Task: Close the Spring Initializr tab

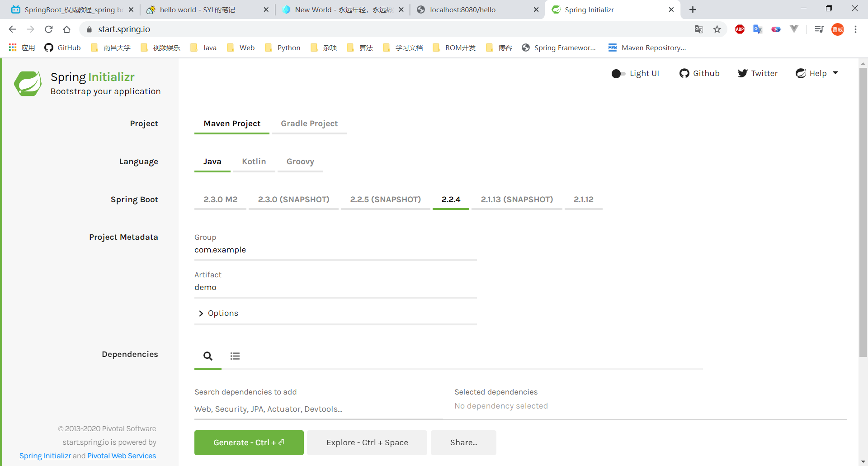Action: pyautogui.click(x=671, y=10)
